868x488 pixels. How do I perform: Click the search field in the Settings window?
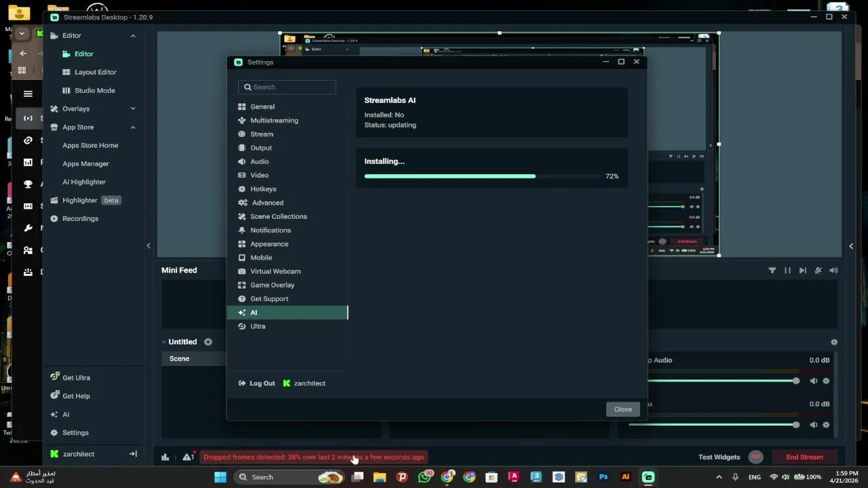(x=287, y=87)
